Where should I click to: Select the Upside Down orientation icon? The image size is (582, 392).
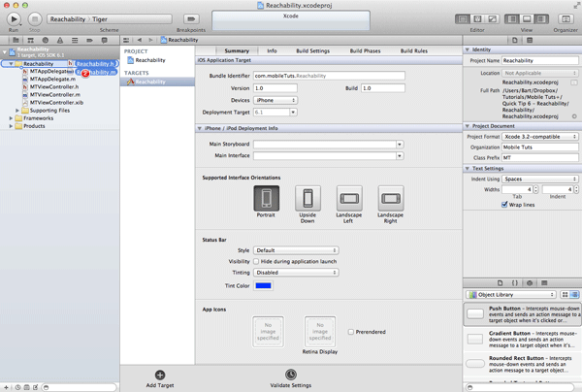click(x=307, y=198)
